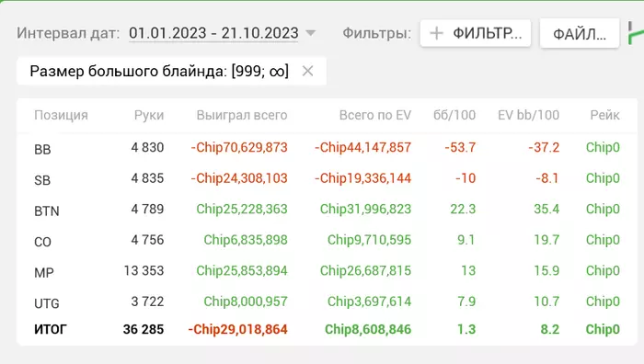Click the plus ФИЛЬТР button
Screen dimensions: 644x364
476,33
